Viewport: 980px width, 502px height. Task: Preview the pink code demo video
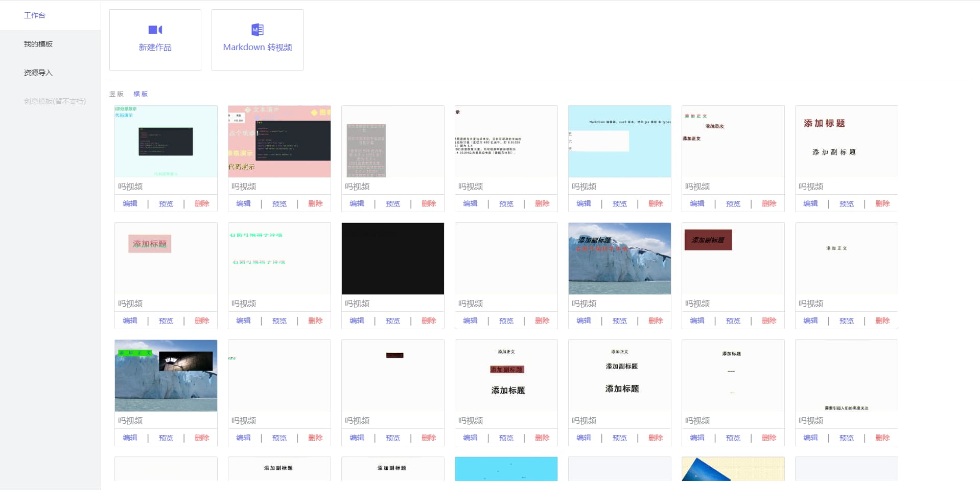[279, 203]
